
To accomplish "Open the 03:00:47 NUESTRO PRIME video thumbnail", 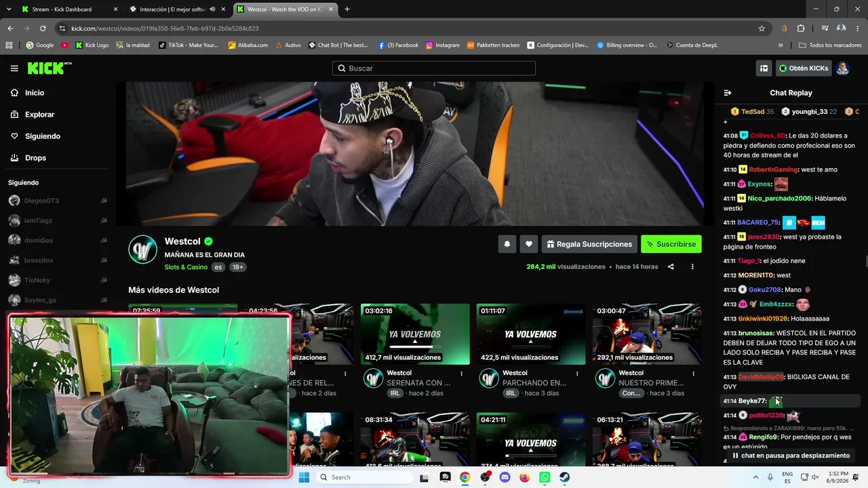I will (647, 334).
